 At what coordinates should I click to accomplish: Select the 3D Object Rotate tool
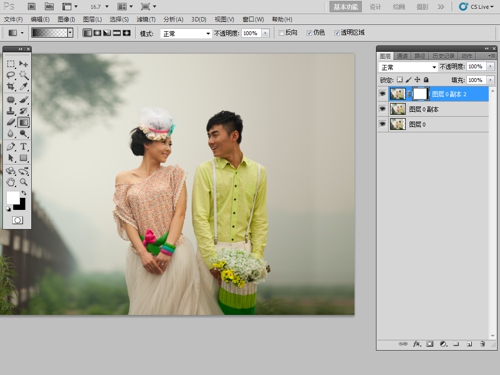coord(11,171)
